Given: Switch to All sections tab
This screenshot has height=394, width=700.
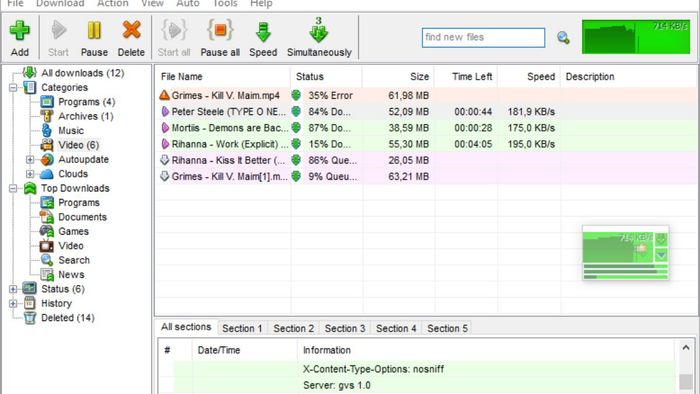Looking at the screenshot, I should (186, 327).
